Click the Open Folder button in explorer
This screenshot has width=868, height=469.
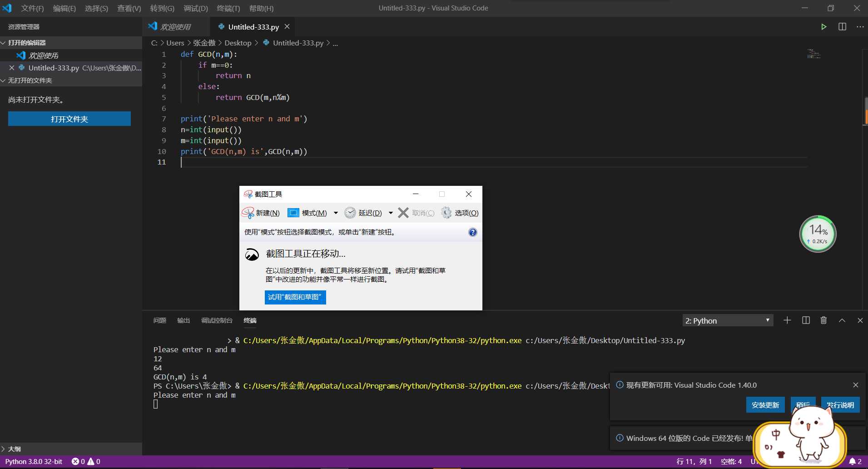(x=69, y=119)
